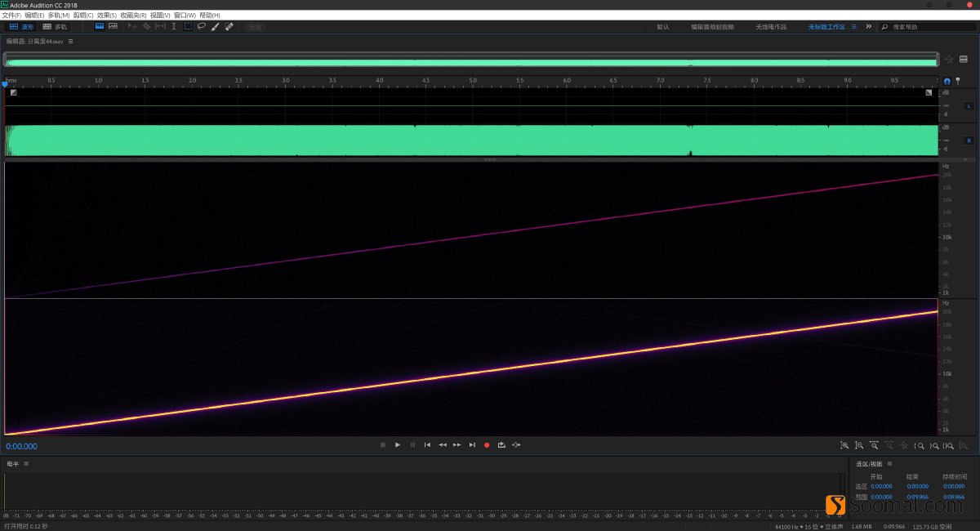Open the 电平 panel menu
Viewport: 980px width, 531px height.
click(26, 463)
